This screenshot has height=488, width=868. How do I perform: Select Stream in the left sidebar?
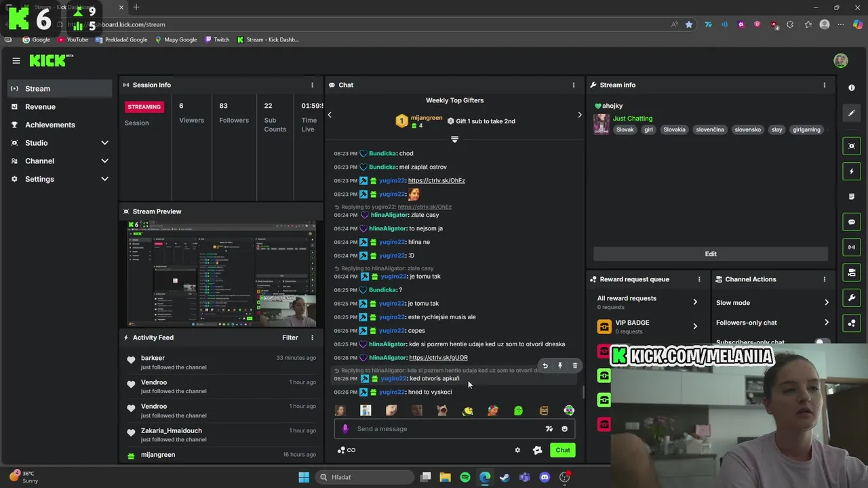[60, 89]
